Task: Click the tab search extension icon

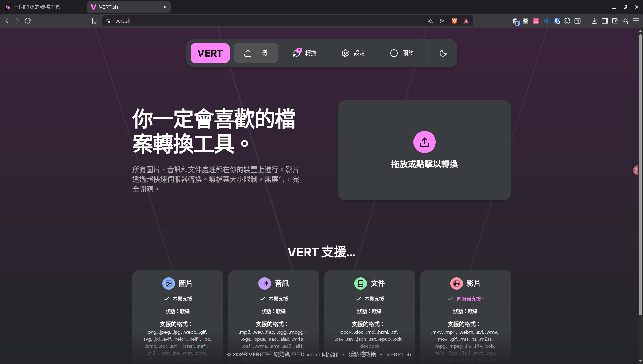Action: click(x=578, y=21)
